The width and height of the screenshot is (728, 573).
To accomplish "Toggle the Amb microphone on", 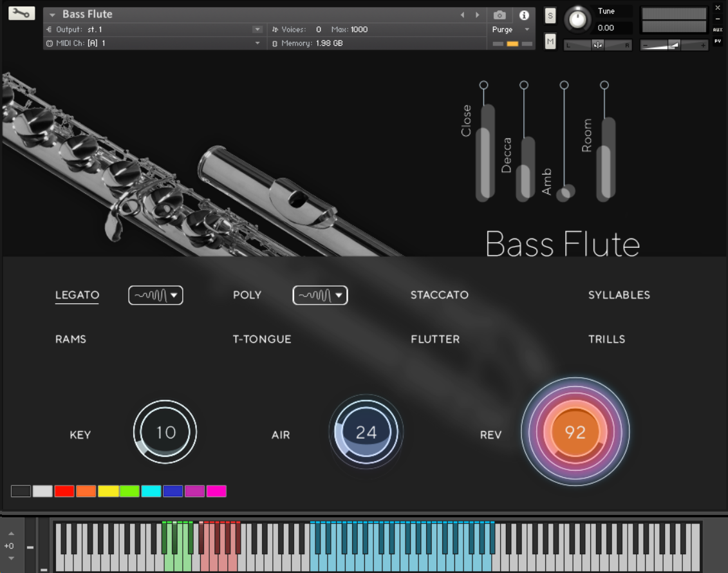I will click(564, 85).
